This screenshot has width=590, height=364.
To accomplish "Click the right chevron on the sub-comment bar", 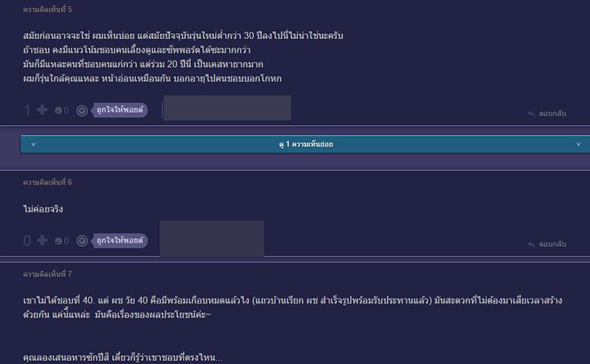I will pos(576,145).
